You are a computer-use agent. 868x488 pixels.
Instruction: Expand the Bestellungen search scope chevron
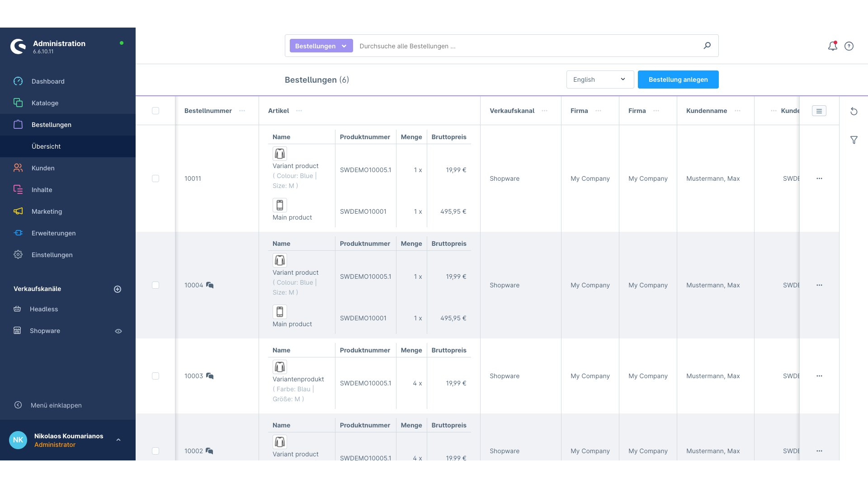point(344,46)
